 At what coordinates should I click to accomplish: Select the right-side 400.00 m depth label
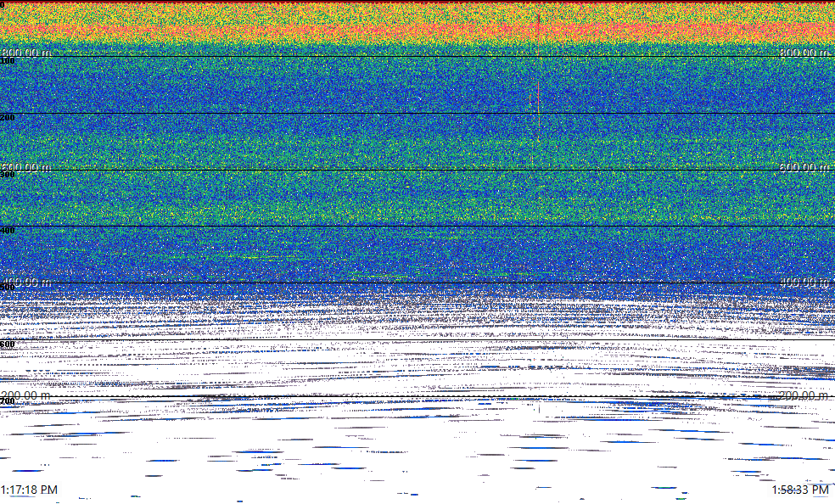coord(804,282)
